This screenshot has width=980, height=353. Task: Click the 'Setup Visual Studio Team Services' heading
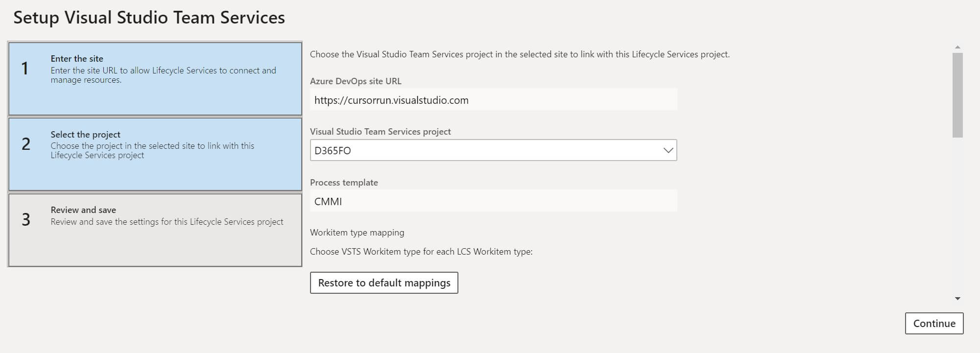[149, 18]
